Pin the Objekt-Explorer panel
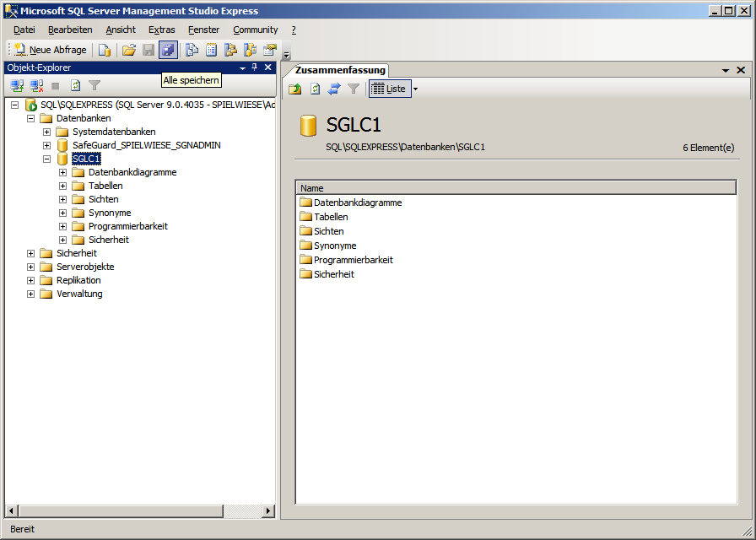The width and height of the screenshot is (756, 540). coord(255,67)
